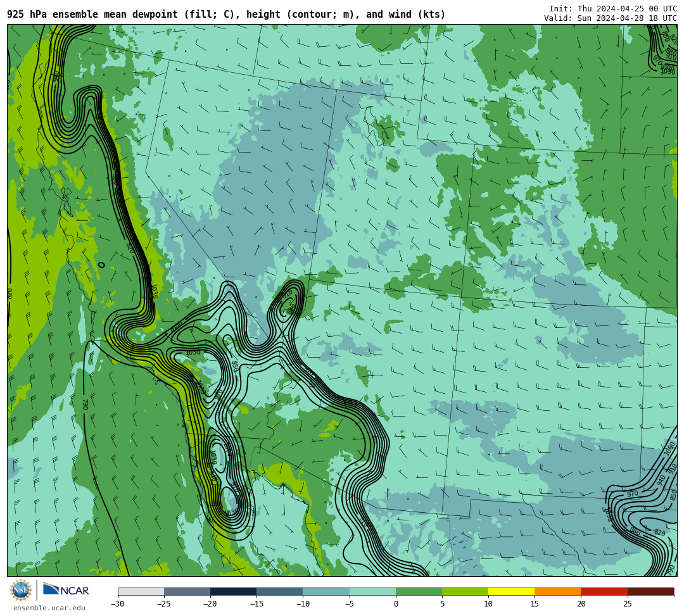Click the 5 to 10 lime colorbar swatch

[465, 591]
